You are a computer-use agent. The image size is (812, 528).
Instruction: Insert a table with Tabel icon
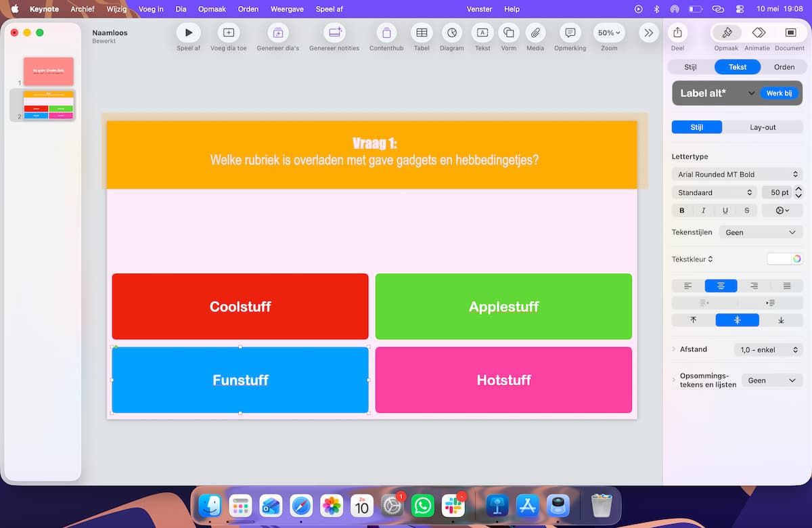pyautogui.click(x=422, y=32)
